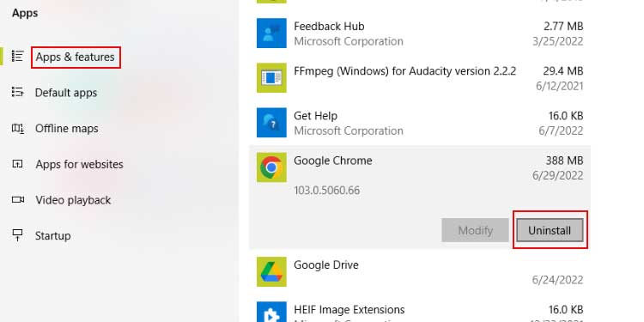Click the 6/7/2022 install date

[x=561, y=131]
